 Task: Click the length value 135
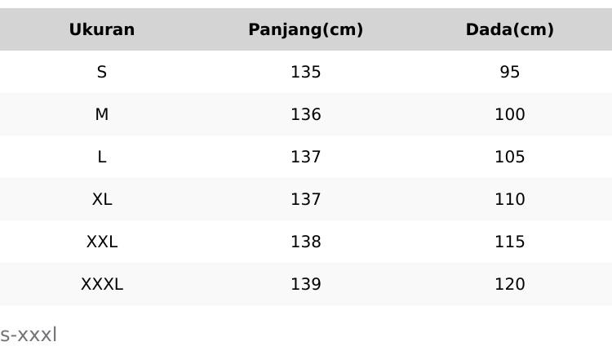[x=306, y=73]
